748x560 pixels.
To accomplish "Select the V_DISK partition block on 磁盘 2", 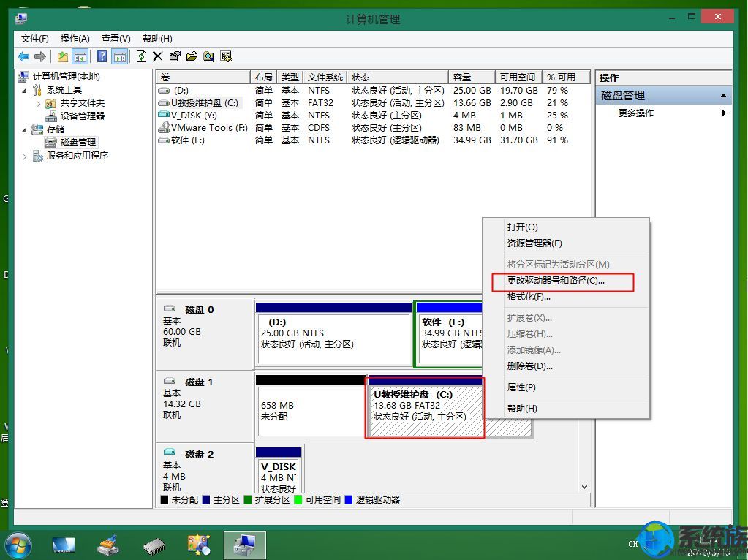I will pos(279,470).
